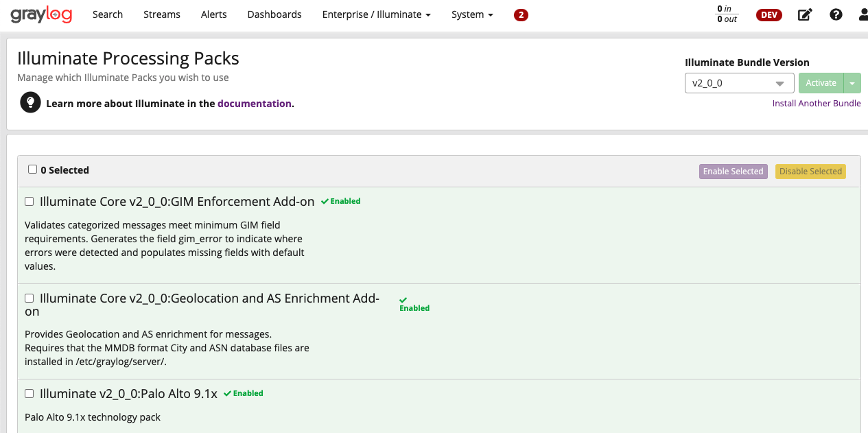Screen dimensions: 868x433
Task: Go to the Streams page
Action: point(162,14)
